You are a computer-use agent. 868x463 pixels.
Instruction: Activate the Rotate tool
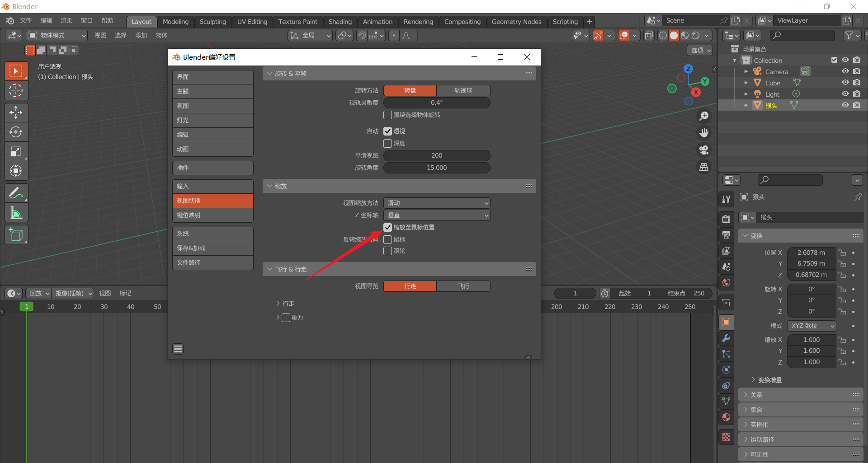tap(16, 132)
